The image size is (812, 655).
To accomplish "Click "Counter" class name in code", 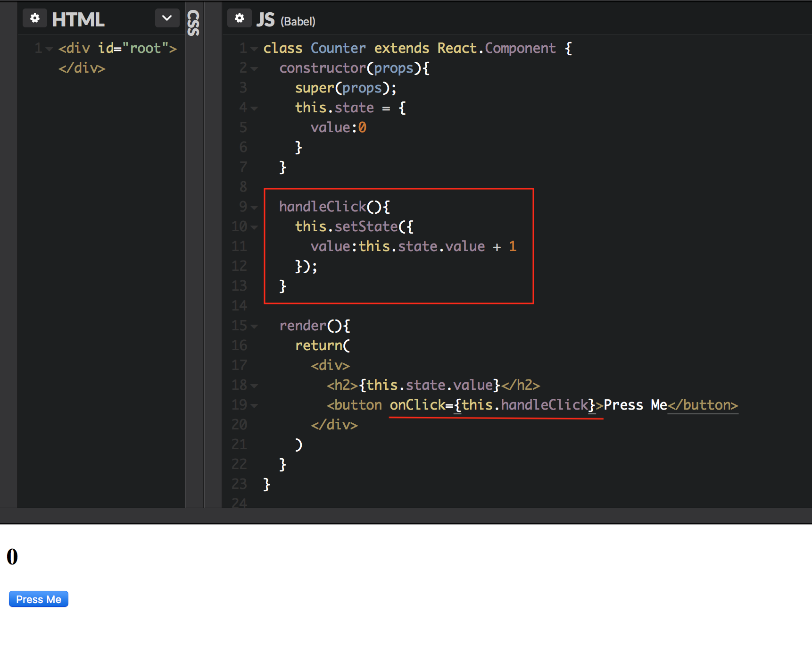I will [x=338, y=48].
